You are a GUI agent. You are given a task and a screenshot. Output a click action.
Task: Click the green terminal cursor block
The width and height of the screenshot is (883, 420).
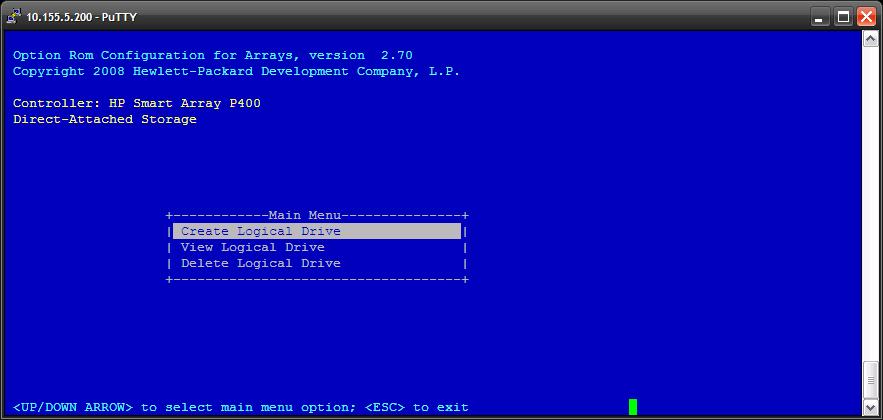[x=633, y=406]
